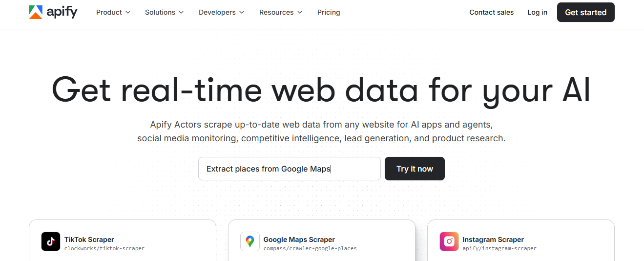Click the clockworks/tiktok-scraper path text

(x=104, y=248)
